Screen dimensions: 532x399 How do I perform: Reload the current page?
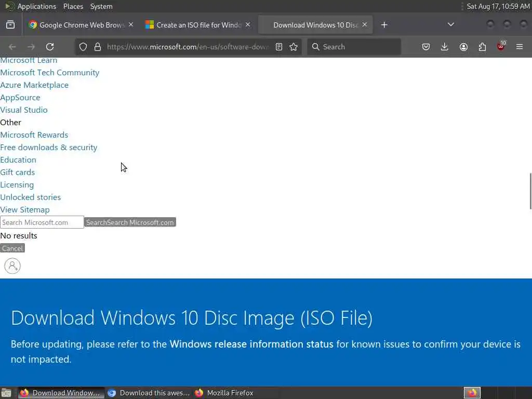click(50, 47)
